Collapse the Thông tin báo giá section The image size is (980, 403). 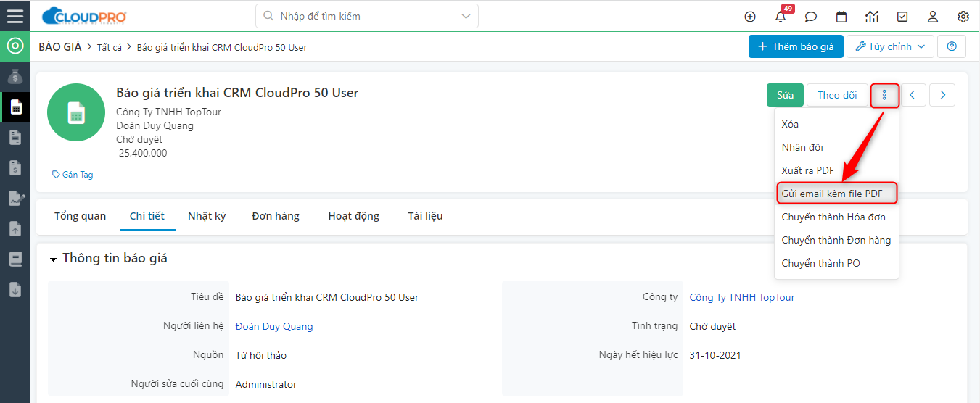point(53,259)
